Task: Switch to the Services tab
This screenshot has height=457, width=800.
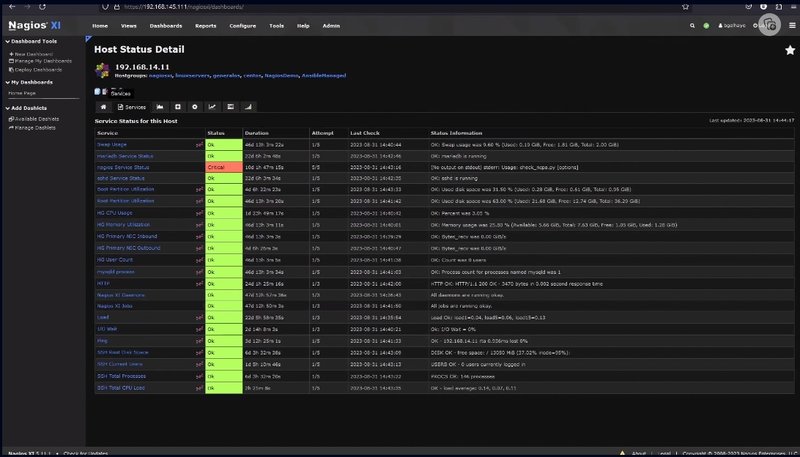Action: click(131, 106)
